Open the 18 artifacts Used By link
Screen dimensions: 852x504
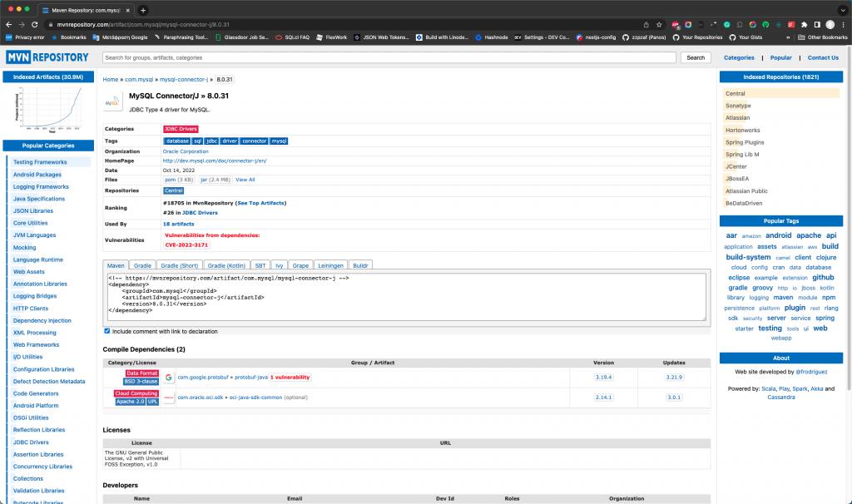pos(178,224)
